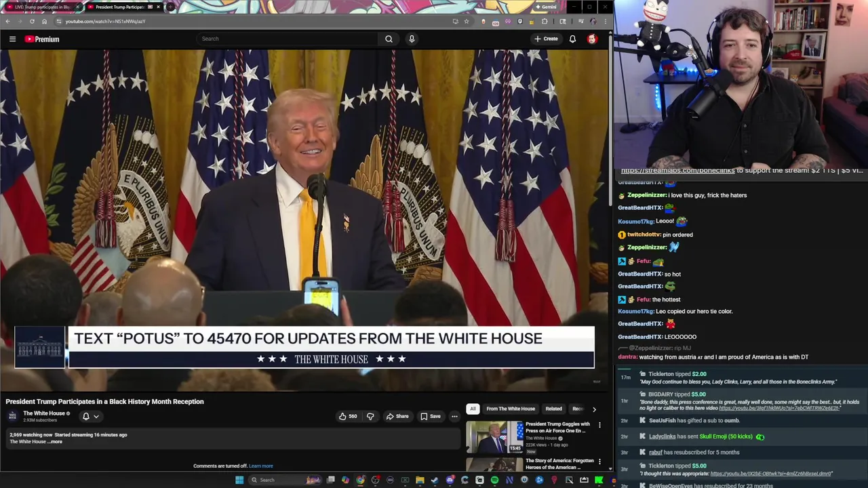
Task: Open the Gemini button in browser
Action: pyautogui.click(x=547, y=7)
